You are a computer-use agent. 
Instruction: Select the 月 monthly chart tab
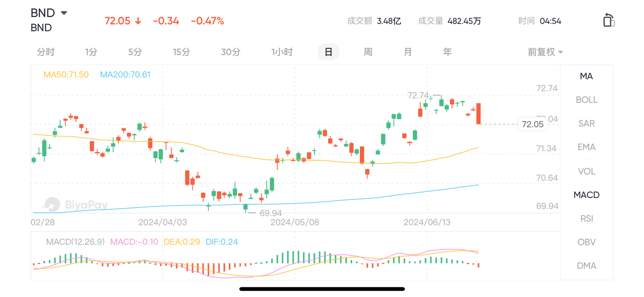click(408, 52)
